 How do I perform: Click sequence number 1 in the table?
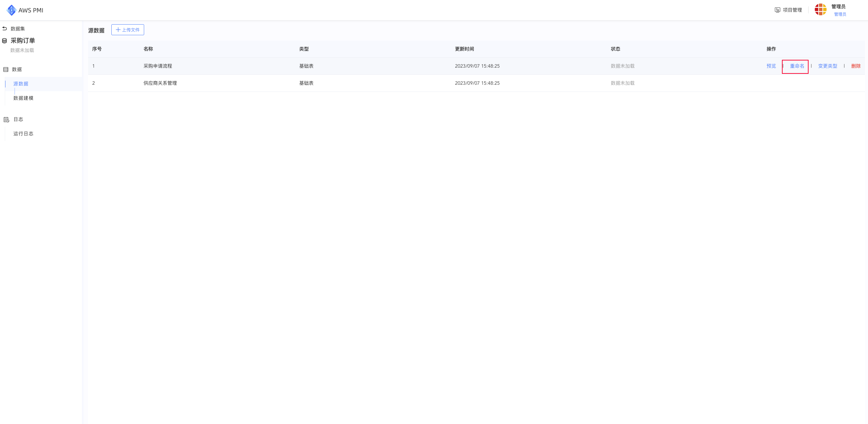tap(94, 66)
